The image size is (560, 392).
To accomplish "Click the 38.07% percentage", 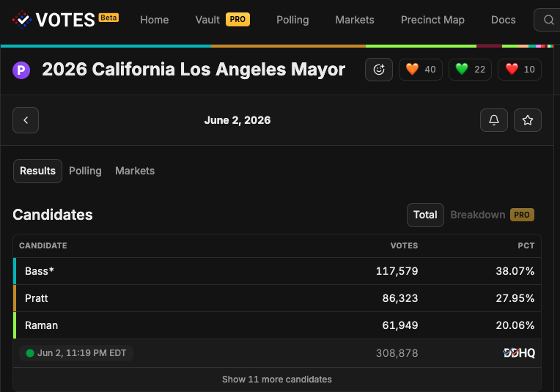I will pos(515,271).
